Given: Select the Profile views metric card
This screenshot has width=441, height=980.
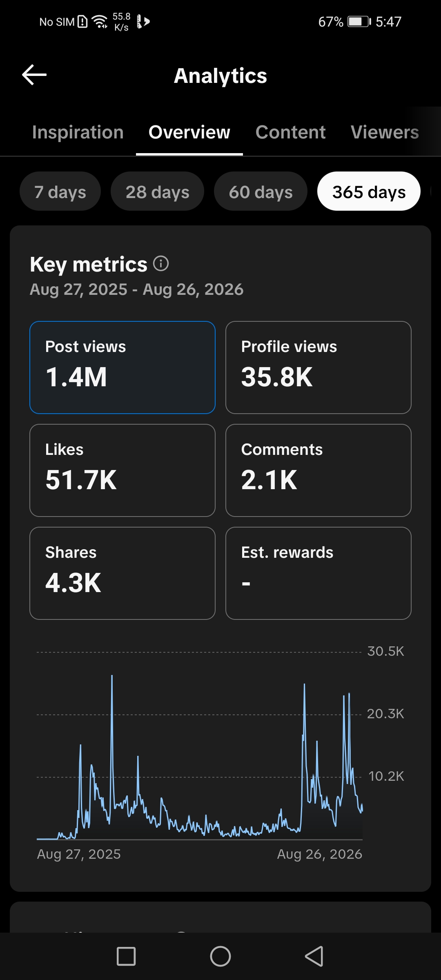Looking at the screenshot, I should click(x=318, y=367).
